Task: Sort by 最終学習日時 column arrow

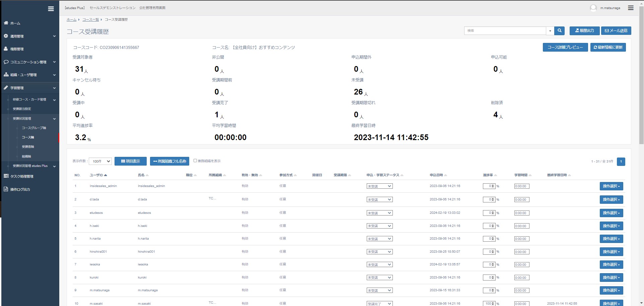Action: [x=569, y=175]
